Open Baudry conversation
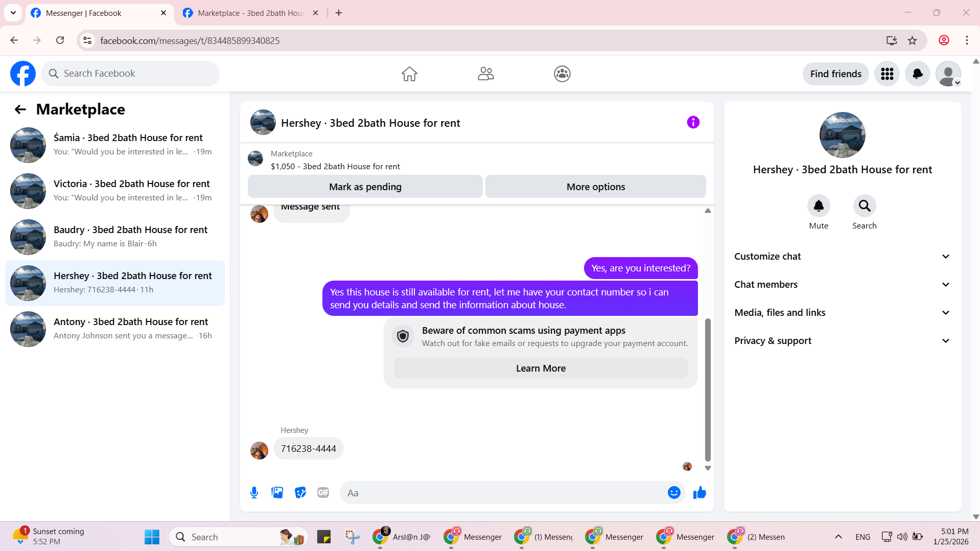Viewport: 980px width, 551px height. [115, 237]
